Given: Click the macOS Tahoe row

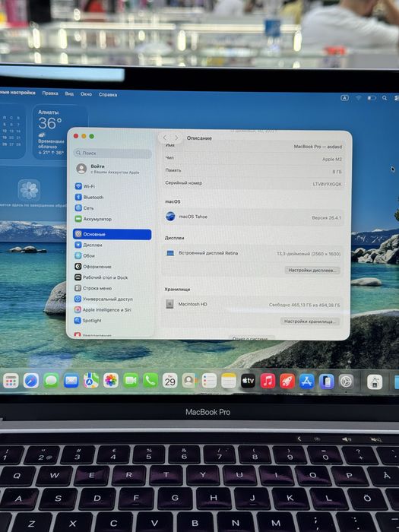Looking at the screenshot, I should tap(253, 217).
